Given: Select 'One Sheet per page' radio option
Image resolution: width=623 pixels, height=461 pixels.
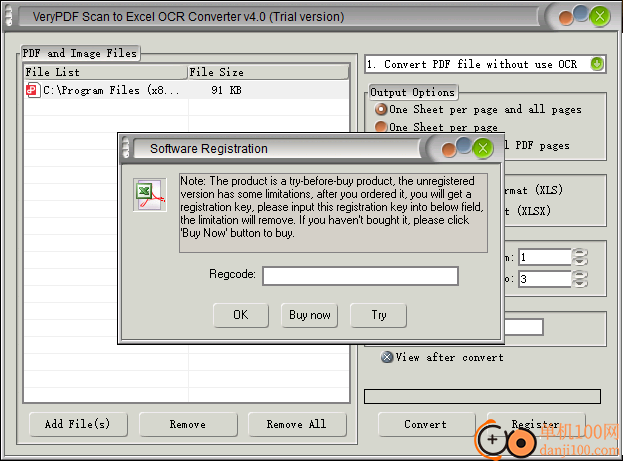Looking at the screenshot, I should point(436,127).
